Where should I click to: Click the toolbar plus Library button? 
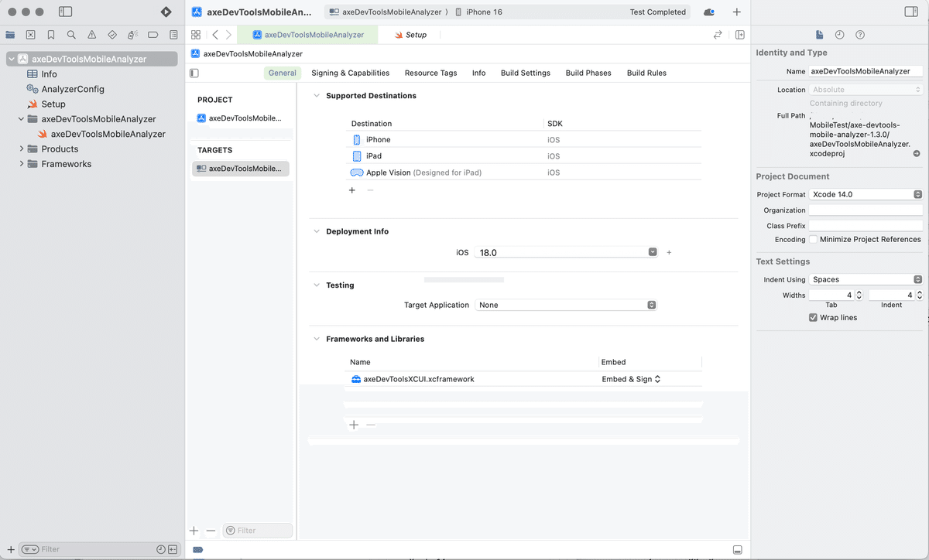736,12
